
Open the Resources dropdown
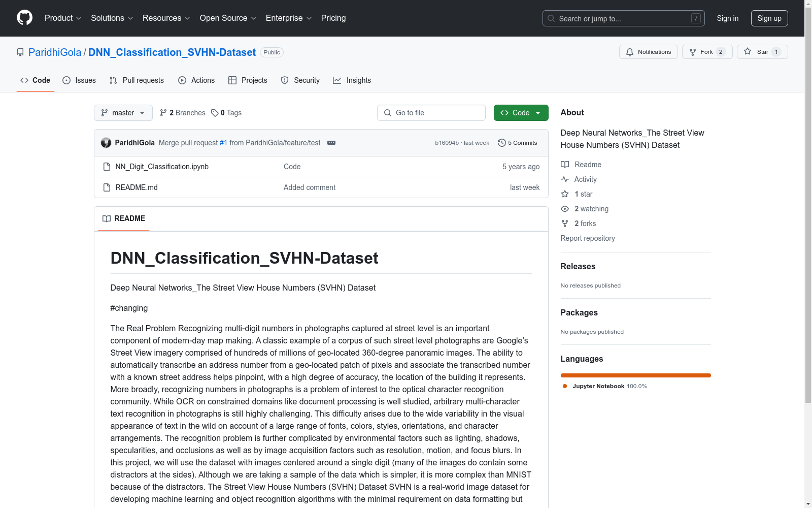point(166,18)
